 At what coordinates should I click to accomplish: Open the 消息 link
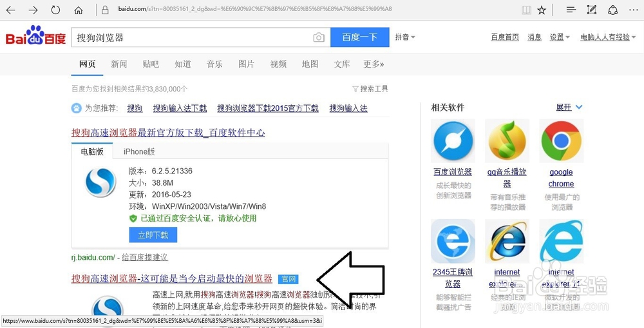(x=535, y=37)
